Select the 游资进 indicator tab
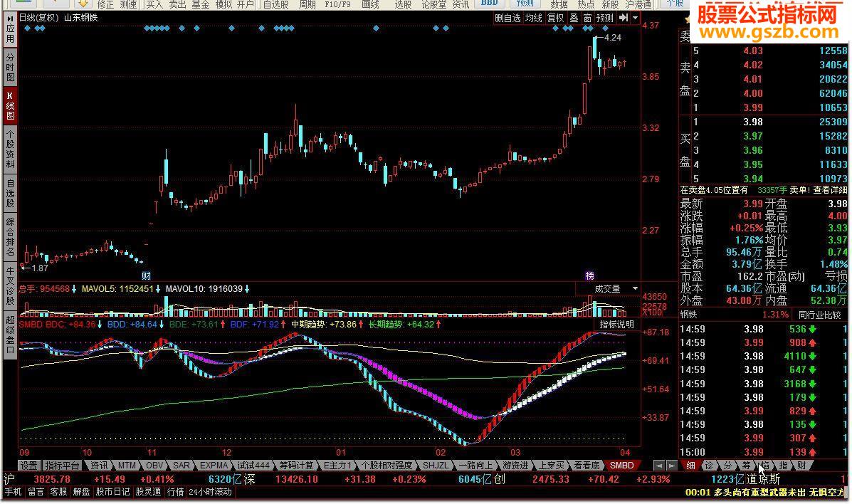The width and height of the screenshot is (852, 504). click(x=515, y=466)
